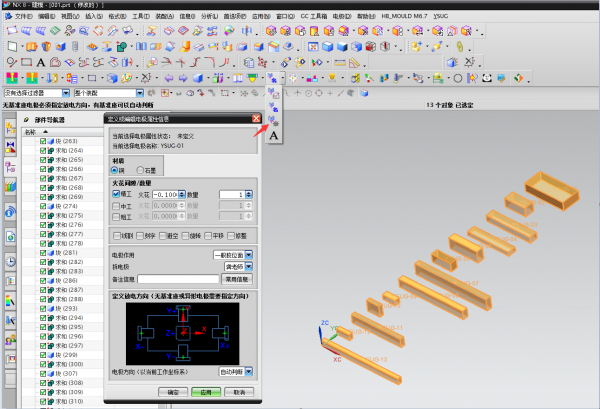Click the 应用 button
Image resolution: width=600 pixels, height=409 pixels.
205,392
